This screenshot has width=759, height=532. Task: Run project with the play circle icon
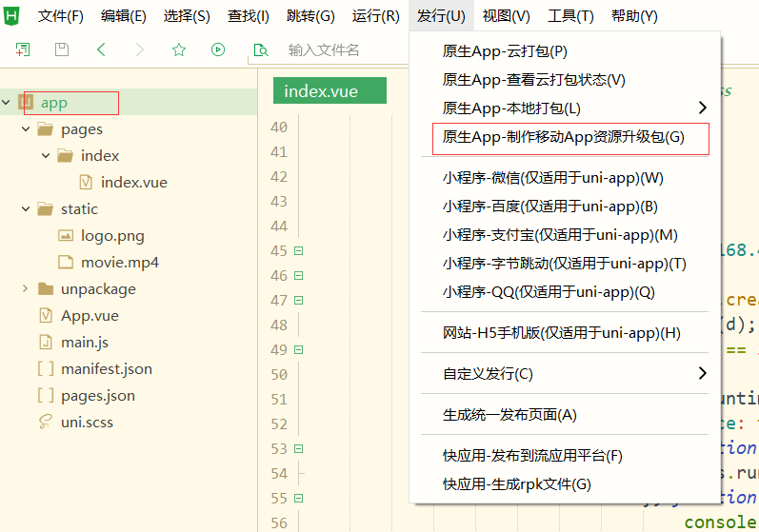(x=218, y=49)
